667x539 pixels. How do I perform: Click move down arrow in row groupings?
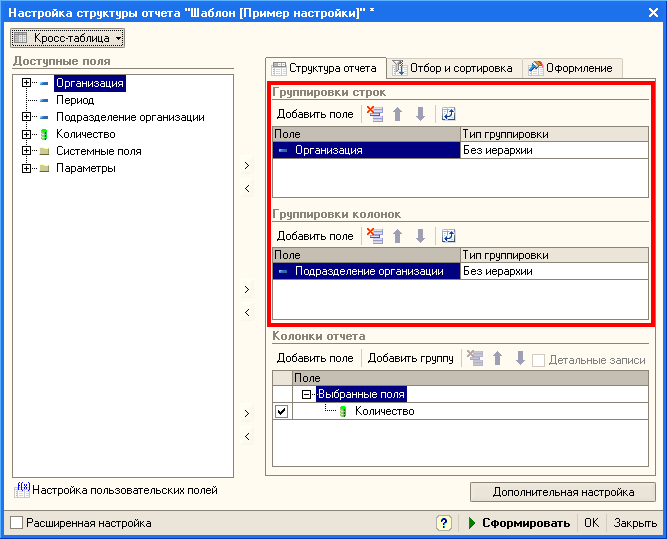click(x=420, y=114)
